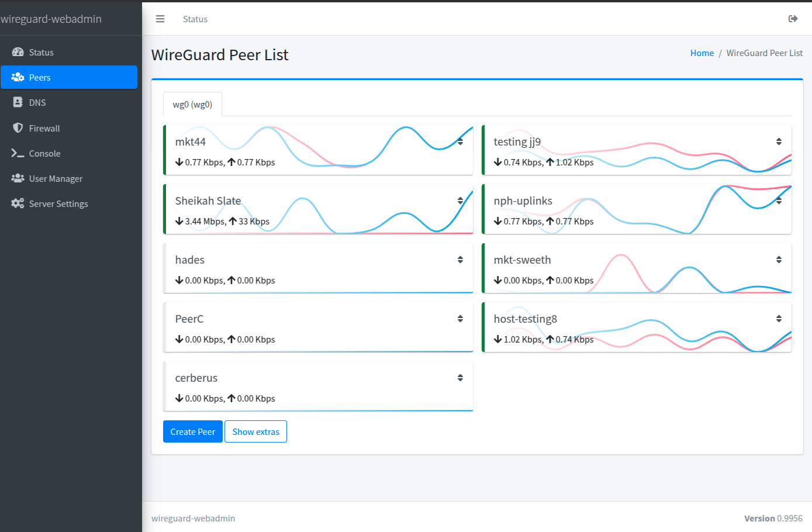Open the Console terminal icon
812x532 pixels.
click(18, 153)
